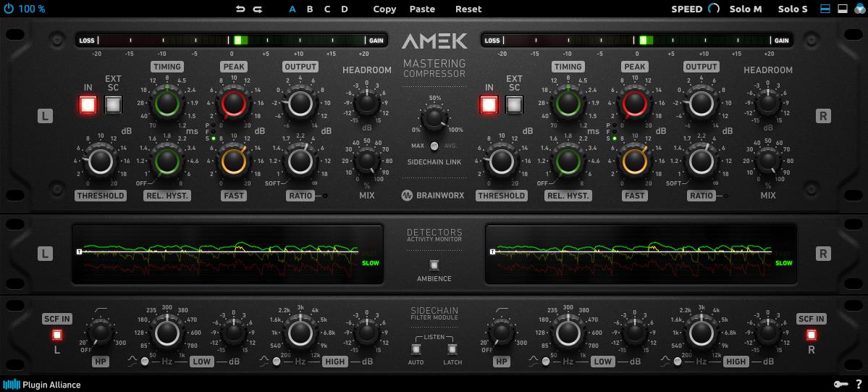Click the left FAST orange knob
Image resolution: width=868 pixels, height=392 pixels.
pos(233,162)
